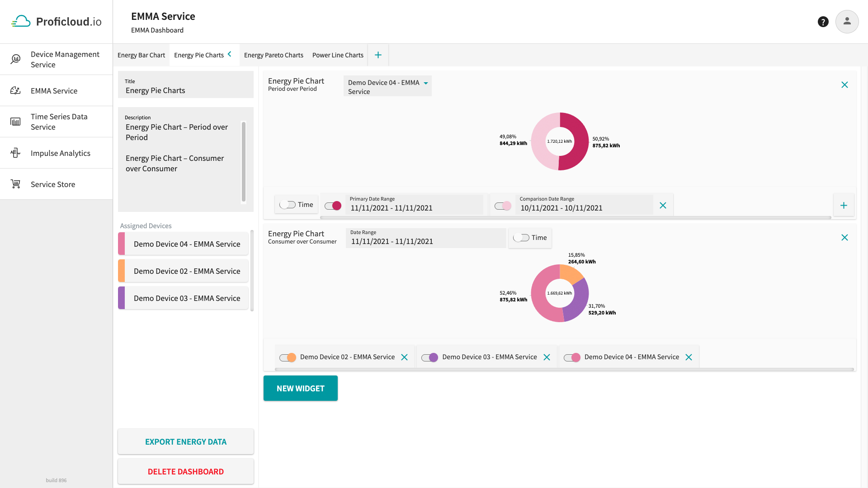Open the Service Store menu item

click(56, 184)
